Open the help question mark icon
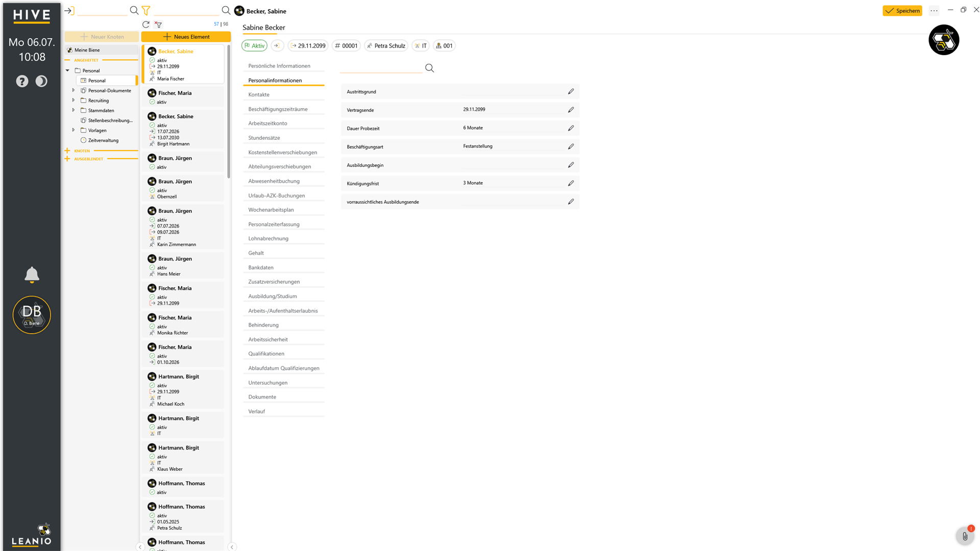This screenshot has height=551, width=980. coord(22,81)
